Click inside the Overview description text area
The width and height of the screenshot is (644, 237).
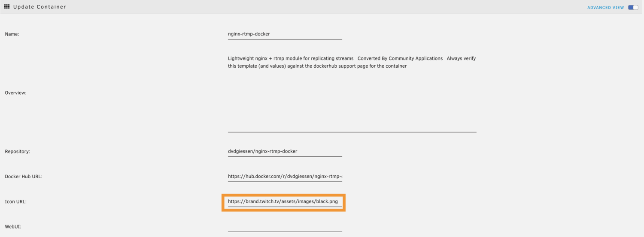352,93
